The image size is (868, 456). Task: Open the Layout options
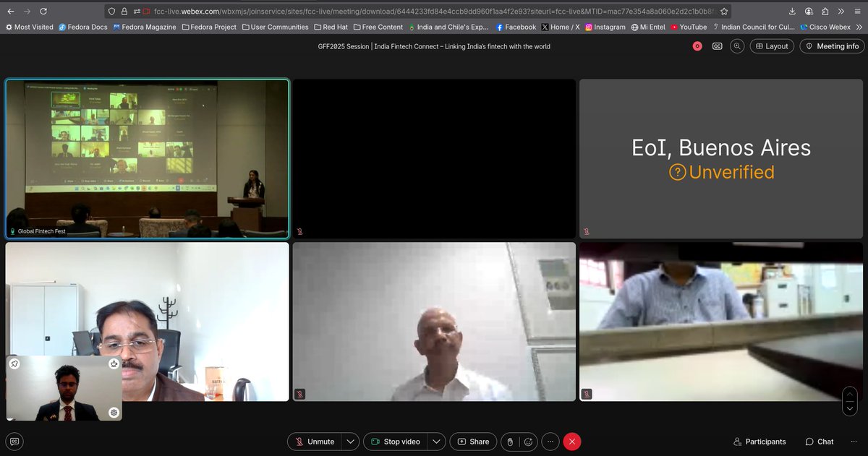(771, 46)
